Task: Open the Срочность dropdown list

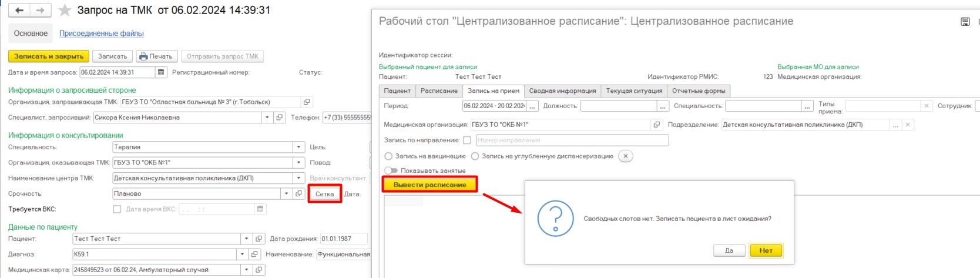Action: tap(286, 193)
